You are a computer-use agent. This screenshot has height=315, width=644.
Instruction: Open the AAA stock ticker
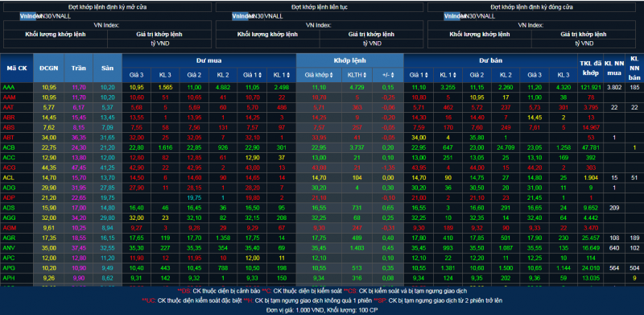(8, 87)
